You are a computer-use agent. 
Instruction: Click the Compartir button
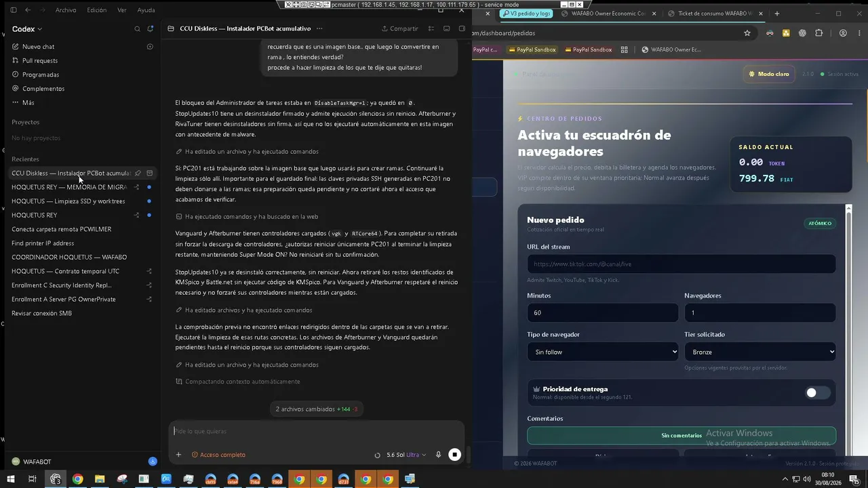pyautogui.click(x=400, y=28)
